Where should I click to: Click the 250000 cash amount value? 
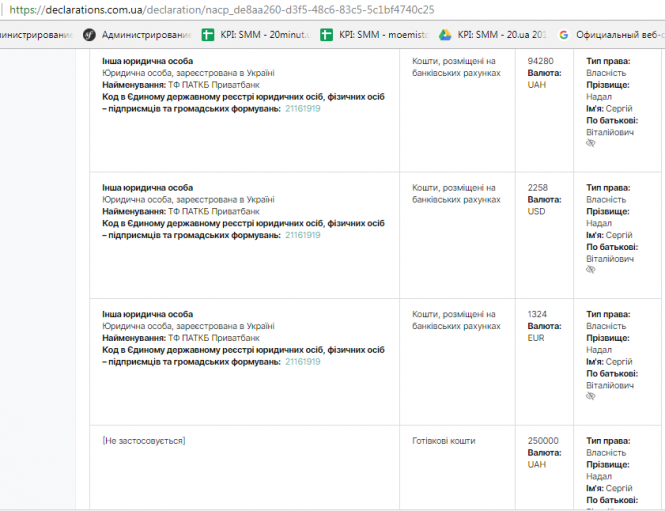543,440
